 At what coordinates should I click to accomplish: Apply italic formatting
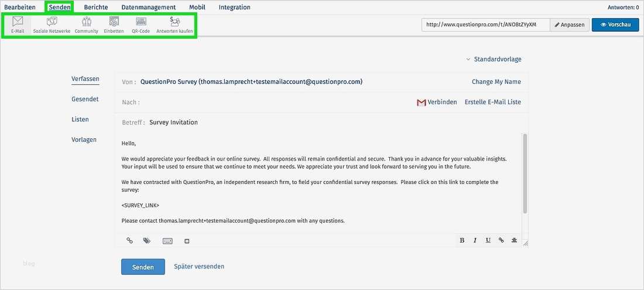[475, 240]
